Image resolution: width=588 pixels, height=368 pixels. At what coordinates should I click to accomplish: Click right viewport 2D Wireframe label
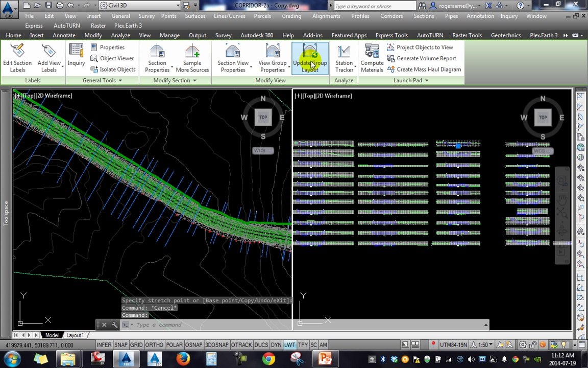click(x=334, y=96)
